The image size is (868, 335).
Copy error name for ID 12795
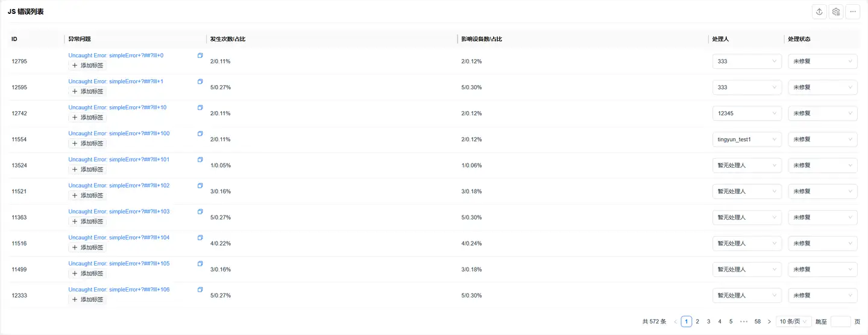pyautogui.click(x=200, y=56)
